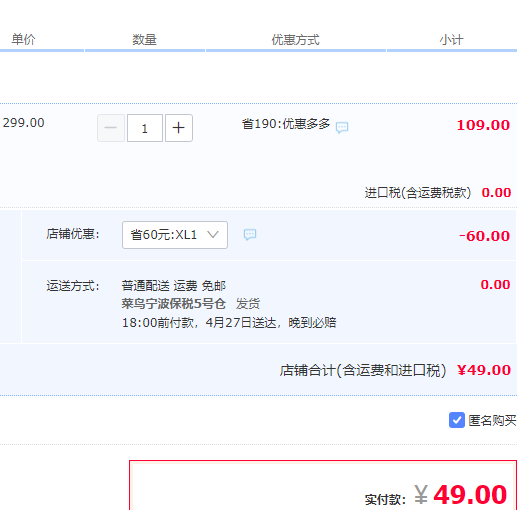Open the comment icon beside 店铺优惠 dropdown

click(x=250, y=234)
